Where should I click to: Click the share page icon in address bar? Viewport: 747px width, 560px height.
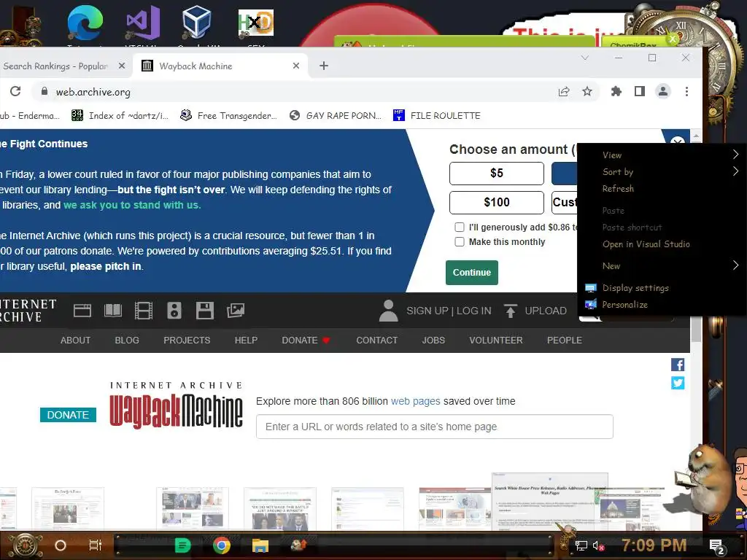[x=564, y=91]
